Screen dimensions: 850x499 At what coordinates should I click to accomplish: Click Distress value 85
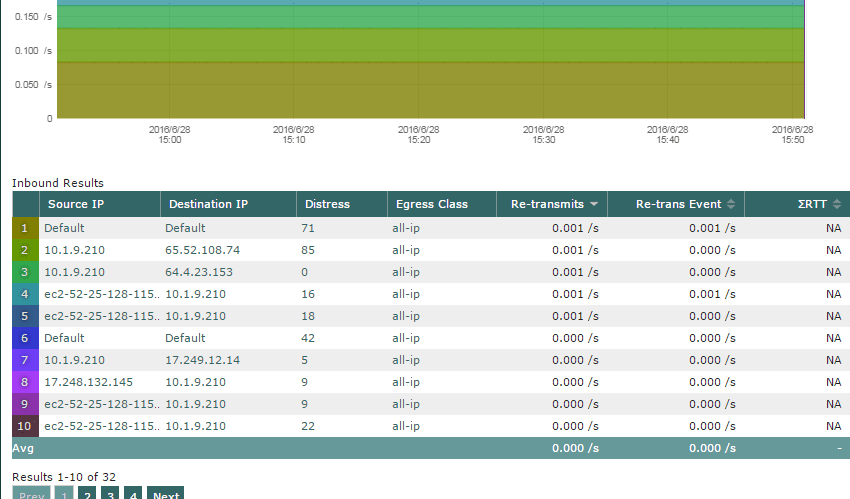coord(308,250)
